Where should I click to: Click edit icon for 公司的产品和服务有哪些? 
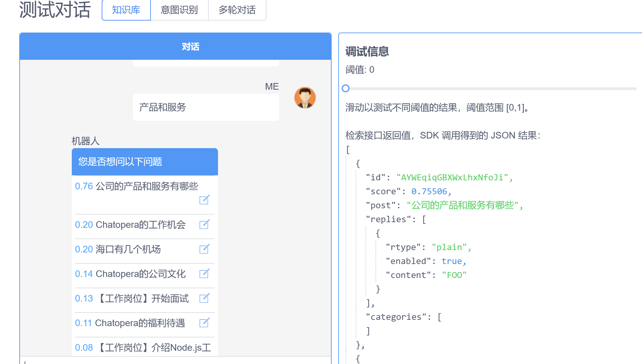pyautogui.click(x=204, y=200)
